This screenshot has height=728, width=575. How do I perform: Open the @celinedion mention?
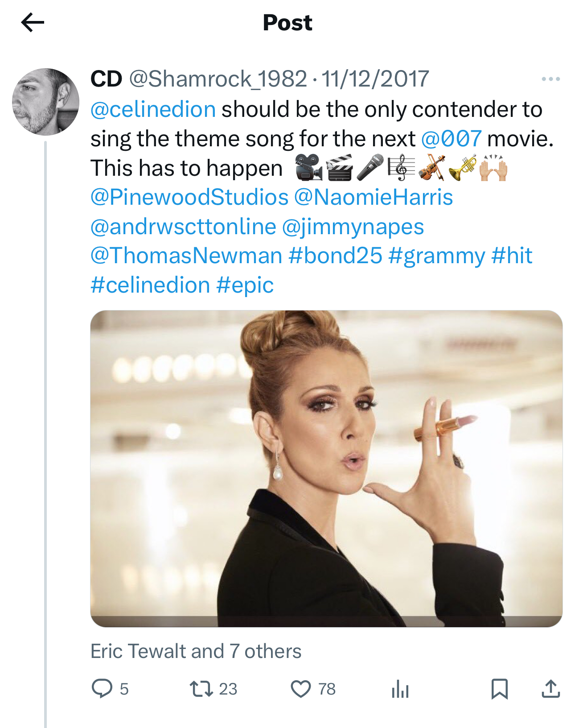[153, 109]
